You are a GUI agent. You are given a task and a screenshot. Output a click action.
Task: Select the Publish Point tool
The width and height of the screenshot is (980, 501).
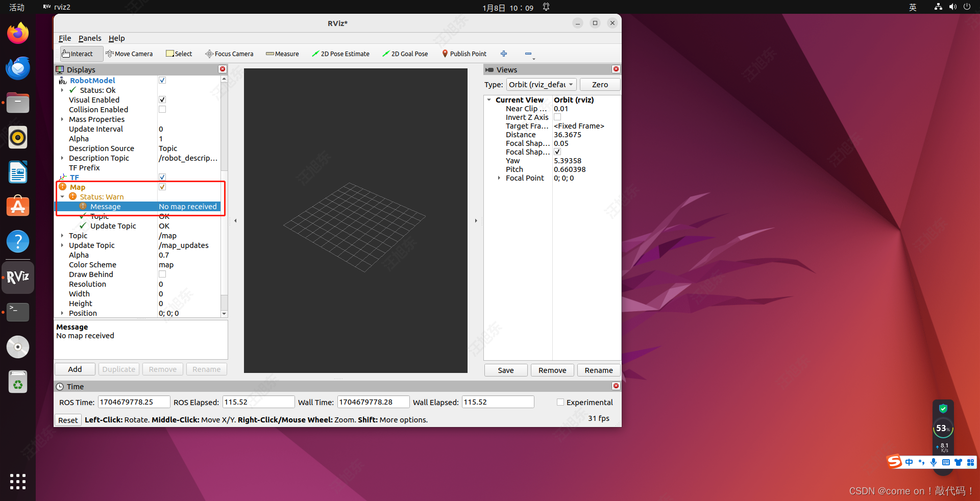464,54
